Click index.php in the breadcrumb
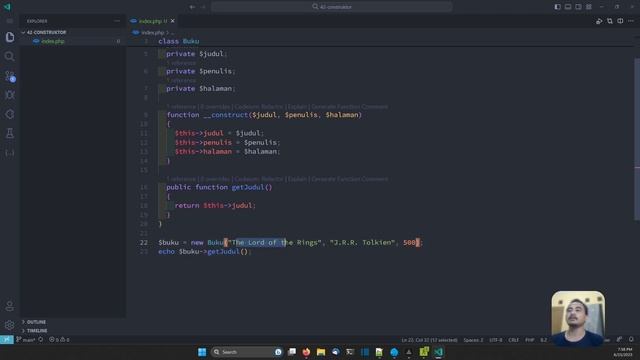Image resolution: width=640 pixels, height=360 pixels. click(x=153, y=33)
